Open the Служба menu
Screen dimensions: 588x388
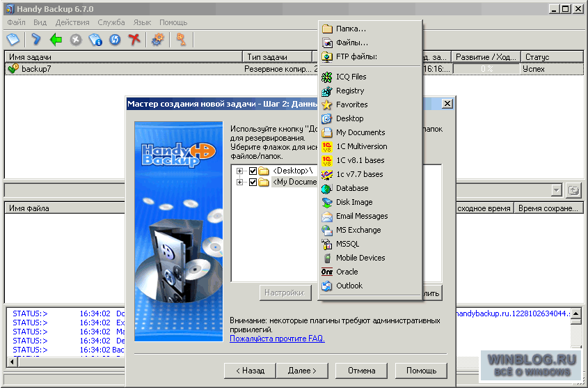pos(111,22)
